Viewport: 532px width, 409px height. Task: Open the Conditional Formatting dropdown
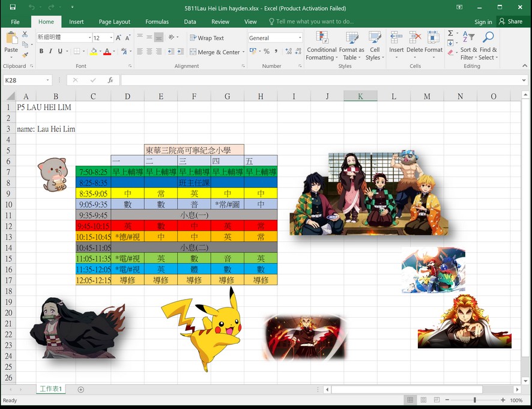(322, 46)
